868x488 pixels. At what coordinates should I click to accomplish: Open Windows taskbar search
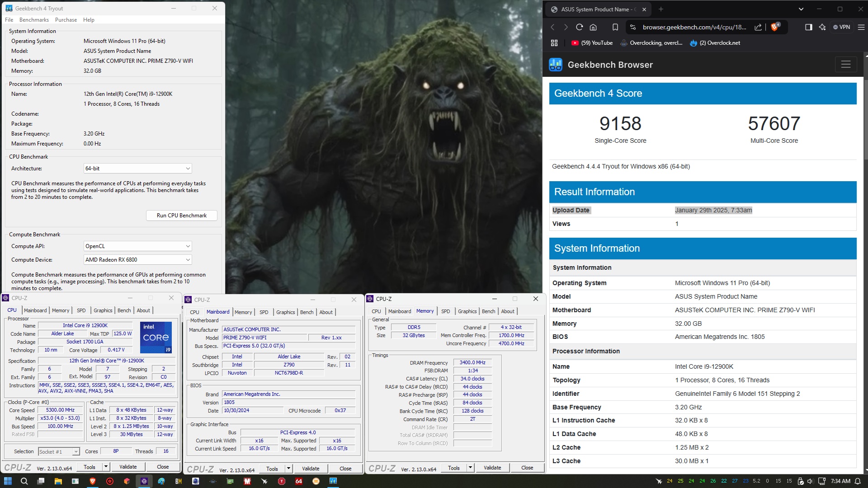click(x=24, y=481)
